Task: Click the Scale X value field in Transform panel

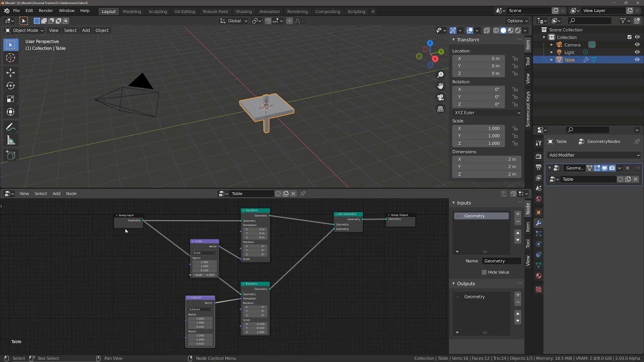Action: tap(478, 128)
